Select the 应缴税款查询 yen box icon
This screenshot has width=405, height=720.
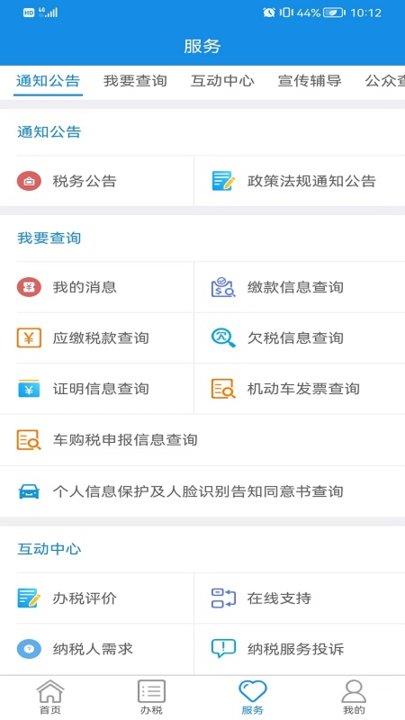(x=29, y=338)
